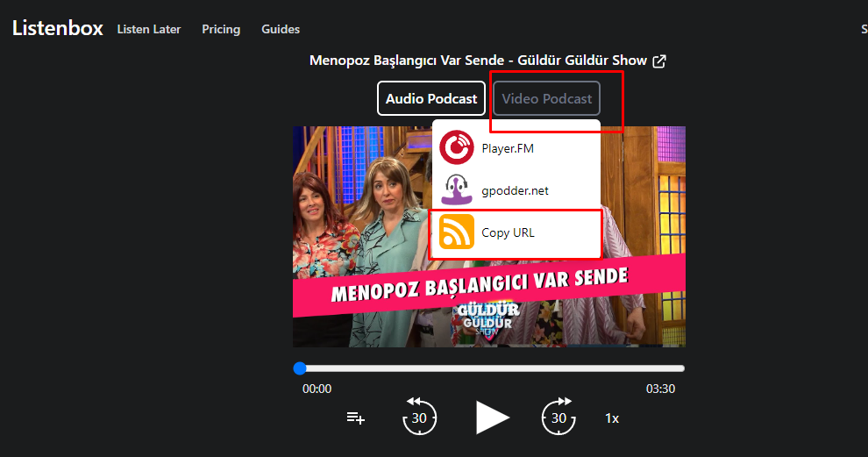This screenshot has height=457, width=868.
Task: Play the episode
Action: pyautogui.click(x=492, y=418)
